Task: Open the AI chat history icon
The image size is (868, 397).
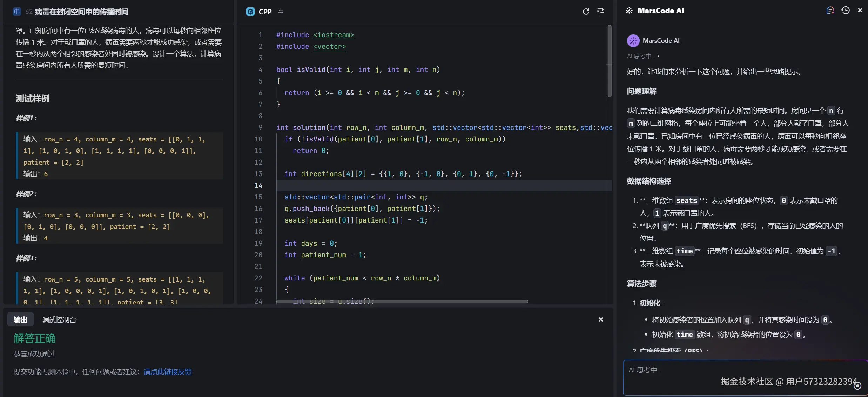Action: tap(845, 11)
